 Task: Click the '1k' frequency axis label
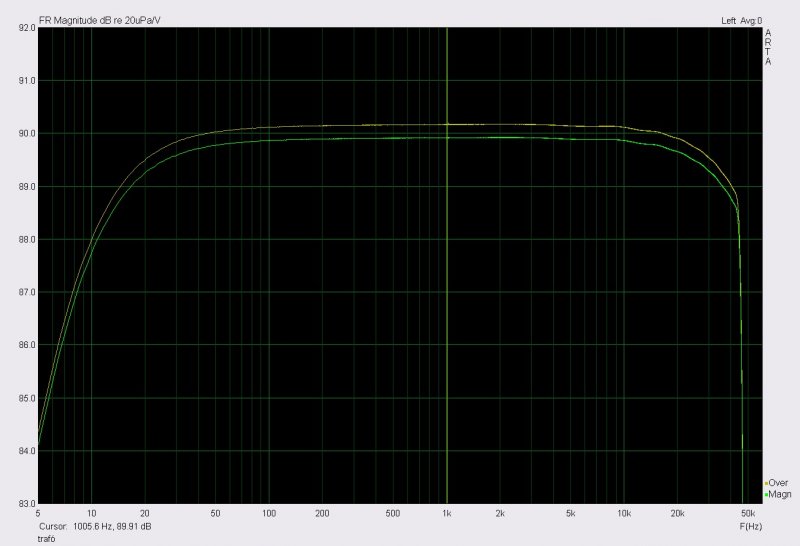coord(446,513)
